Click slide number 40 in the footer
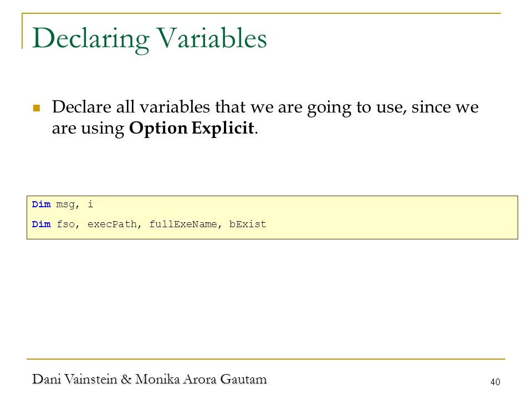 click(495, 382)
